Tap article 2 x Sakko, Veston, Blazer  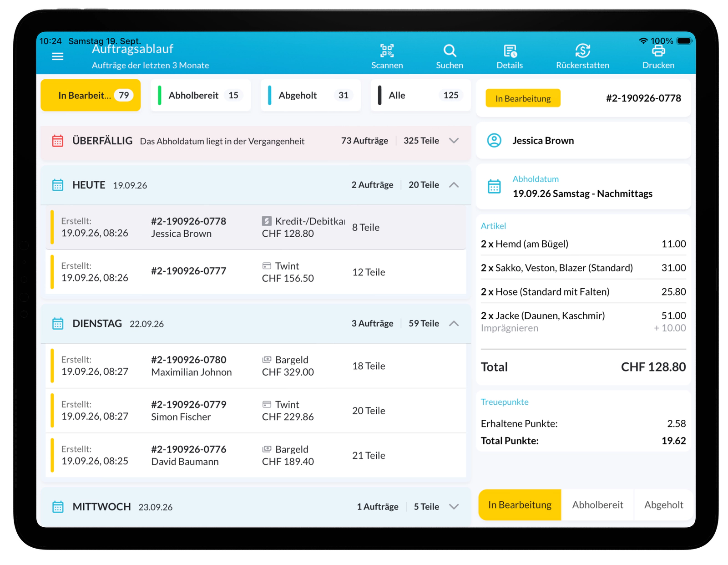click(x=583, y=268)
